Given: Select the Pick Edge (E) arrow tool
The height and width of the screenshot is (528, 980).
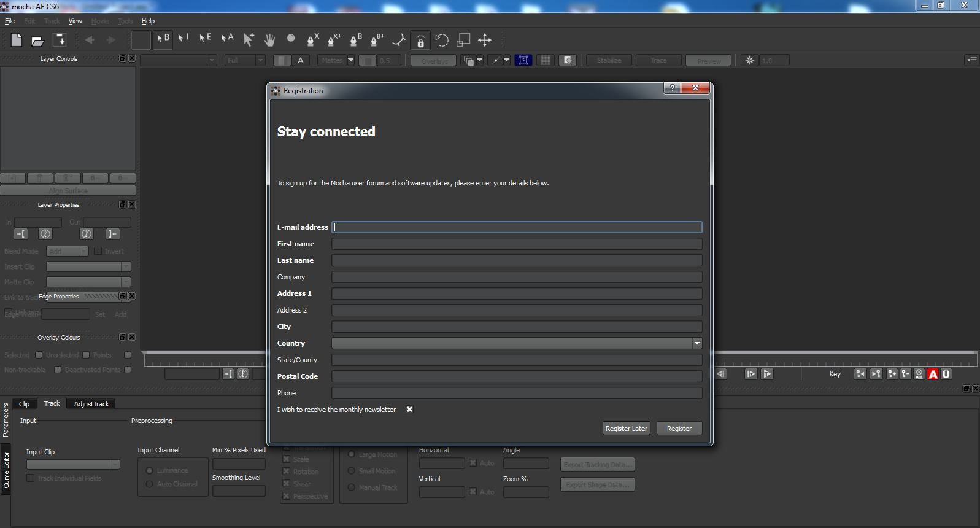Looking at the screenshot, I should coord(205,38).
